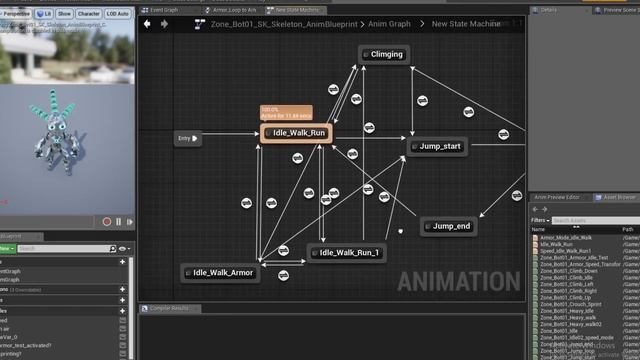The height and width of the screenshot is (360, 640).
Task: Open EventGraph in the My Blueprint tree
Action: (x=11, y=271)
